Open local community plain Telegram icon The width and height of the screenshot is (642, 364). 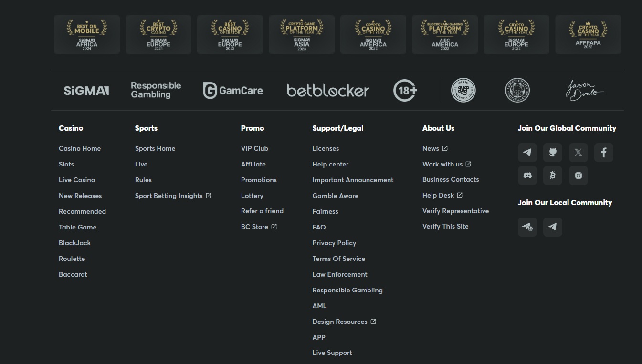pyautogui.click(x=553, y=227)
